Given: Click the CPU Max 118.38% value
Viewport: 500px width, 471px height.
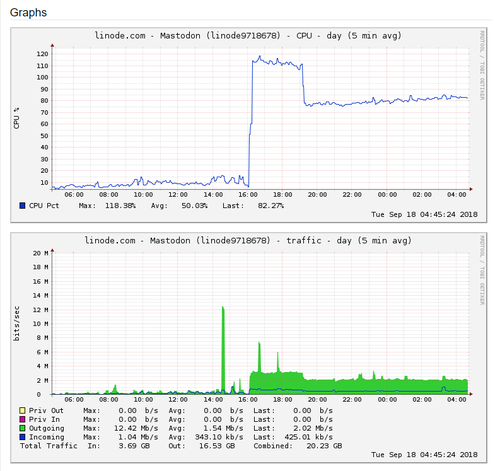Looking at the screenshot, I should 120,206.
